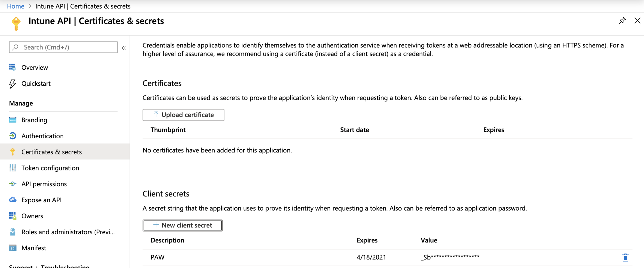Viewport: 644px width, 268px height.
Task: Click the masked _Sb secret value
Action: click(x=450, y=257)
